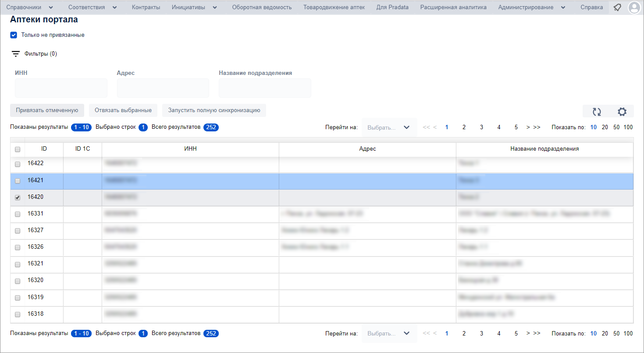Show 50 rows in top Показать по

coord(616,127)
